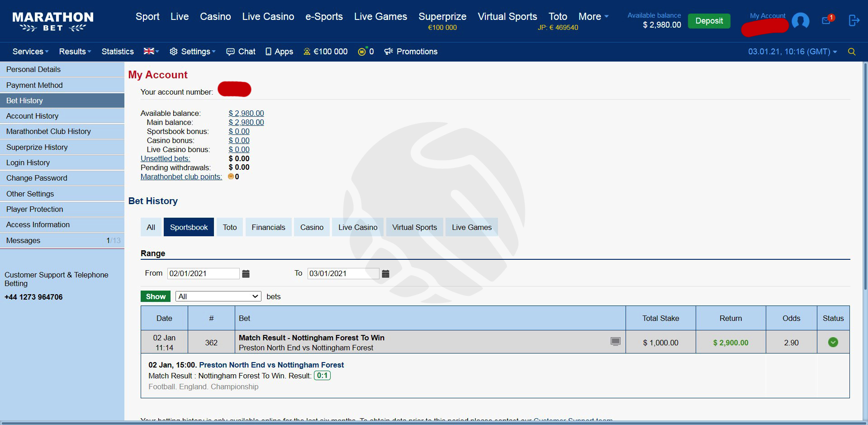Open Login History in the sidebar

click(62, 162)
